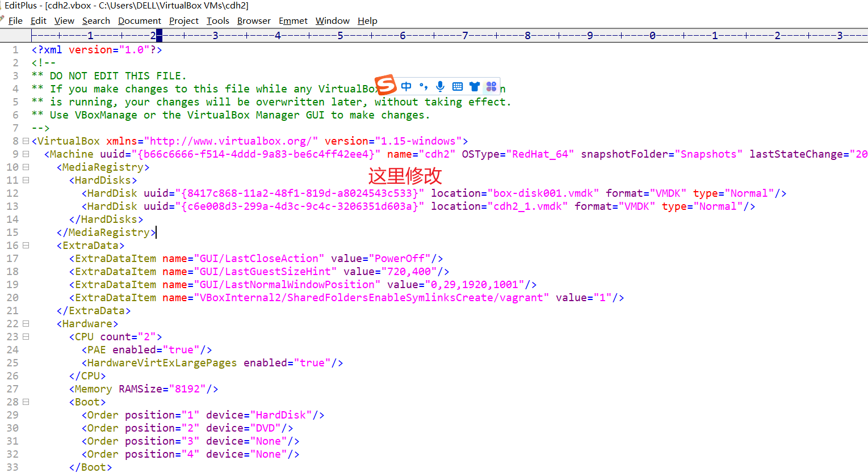The image size is (868, 473).
Task: Collapse the Hardware fold on line 22
Action: (x=26, y=324)
